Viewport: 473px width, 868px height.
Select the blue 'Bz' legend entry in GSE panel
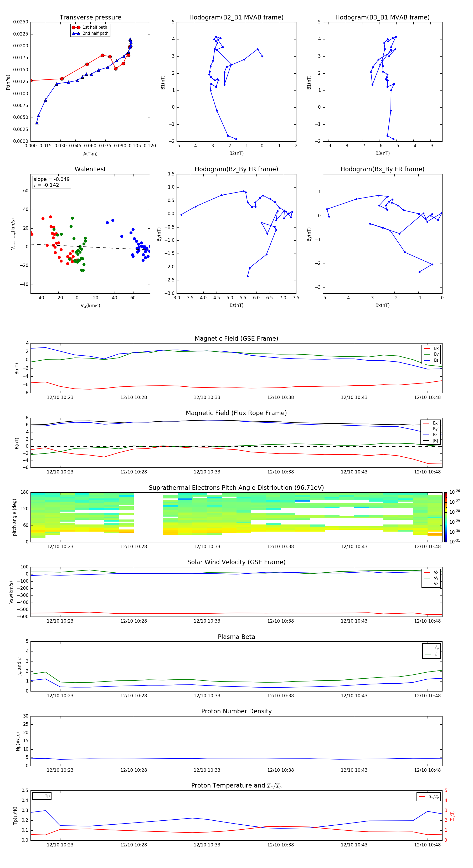click(431, 360)
